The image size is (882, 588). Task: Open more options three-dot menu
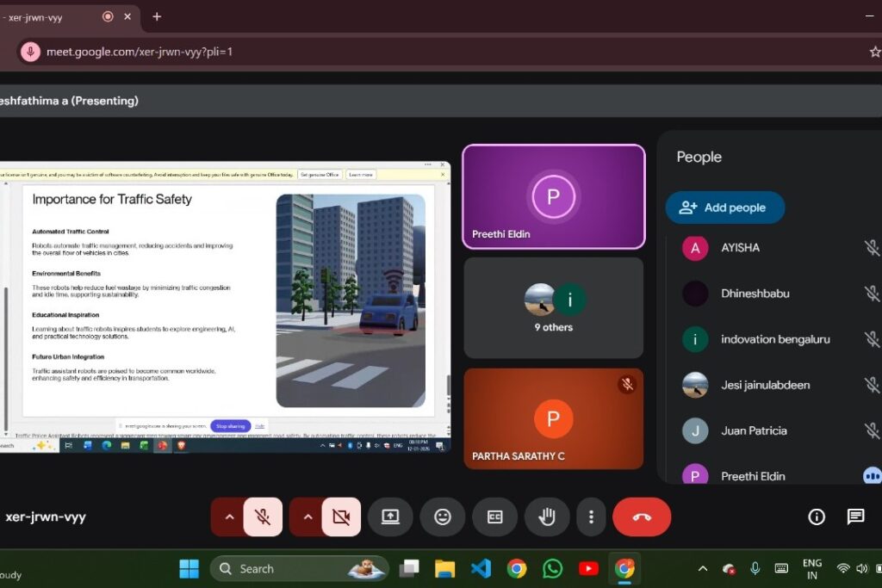pos(591,517)
